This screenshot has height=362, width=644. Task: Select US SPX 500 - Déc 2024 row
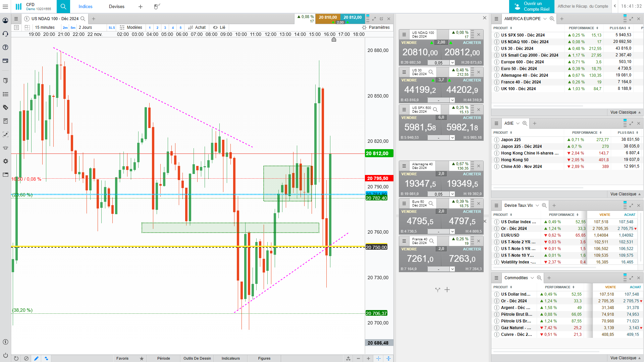pos(523,35)
